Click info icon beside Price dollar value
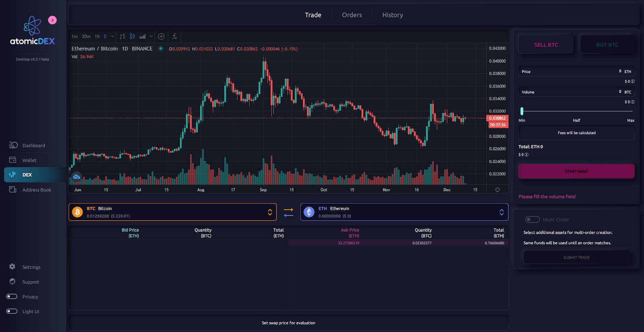 click(633, 82)
